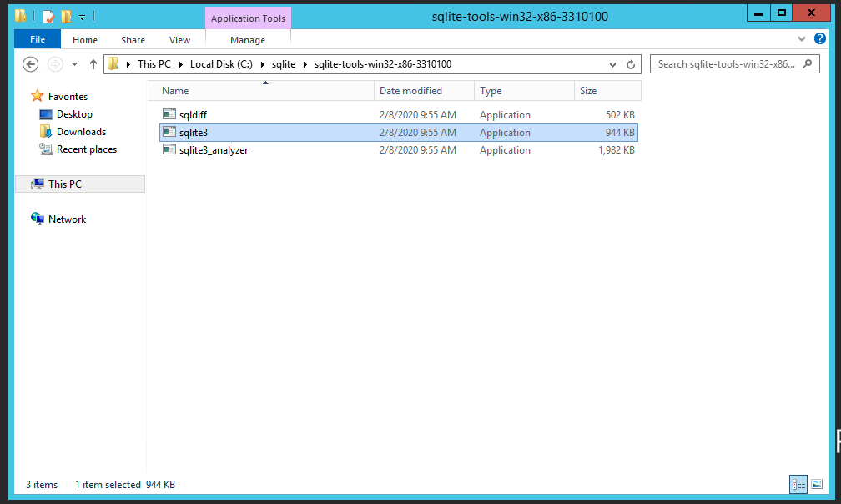Viewport: 841px width, 504px height.
Task: Click the sqldiff application file icon
Action: pos(169,114)
